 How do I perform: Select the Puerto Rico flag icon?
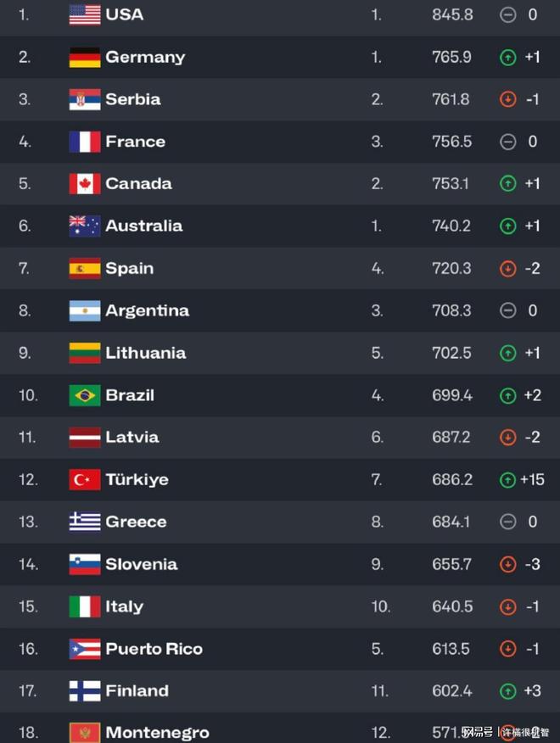85,649
